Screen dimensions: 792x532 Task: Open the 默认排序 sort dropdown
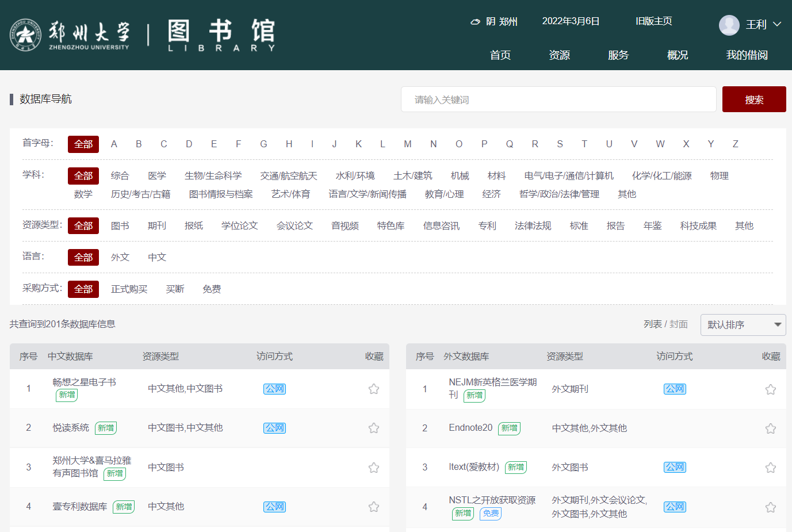tap(743, 325)
